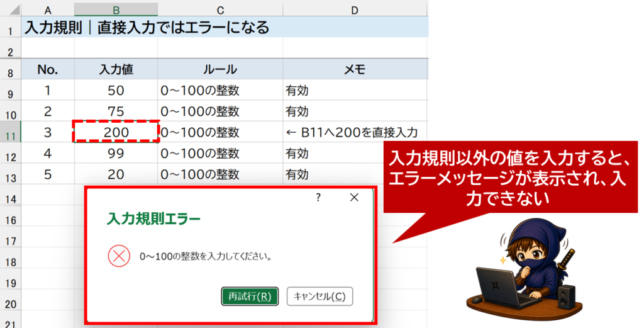The height and width of the screenshot is (328, 644).
Task: Click No. cell 1 in row 9
Action: [x=48, y=90]
